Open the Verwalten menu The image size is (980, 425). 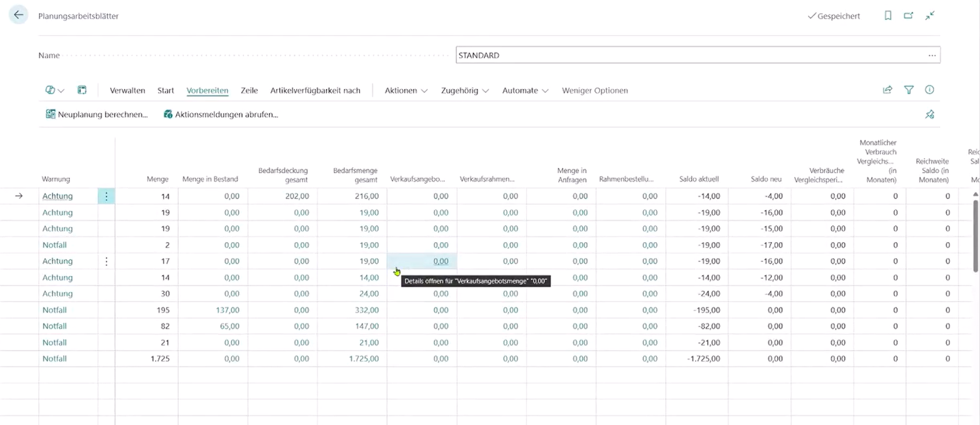tap(127, 90)
